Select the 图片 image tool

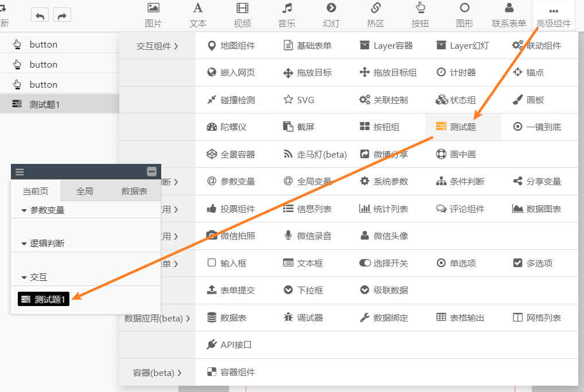pos(153,15)
